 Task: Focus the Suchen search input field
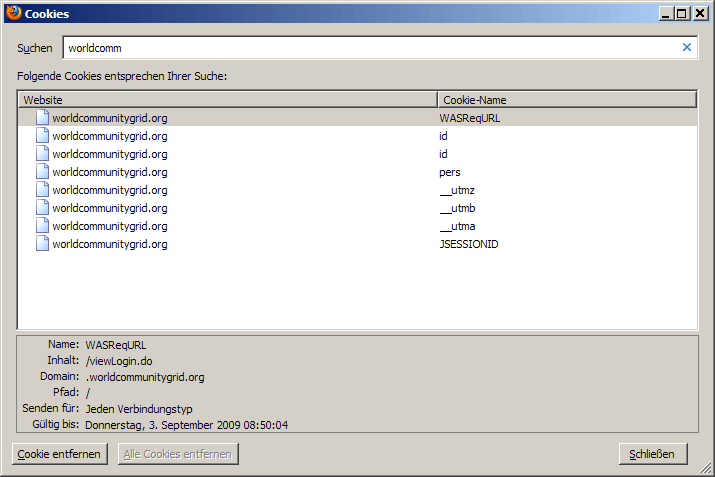[370, 48]
